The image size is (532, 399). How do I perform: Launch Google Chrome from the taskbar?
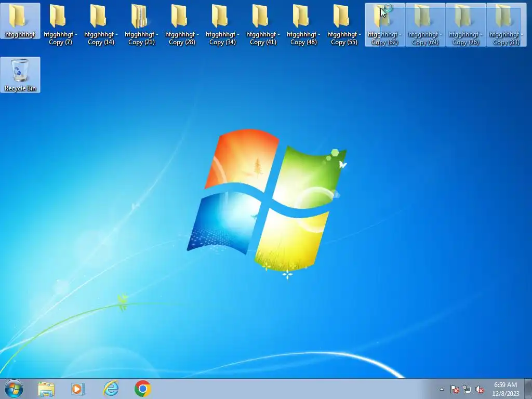coord(143,389)
